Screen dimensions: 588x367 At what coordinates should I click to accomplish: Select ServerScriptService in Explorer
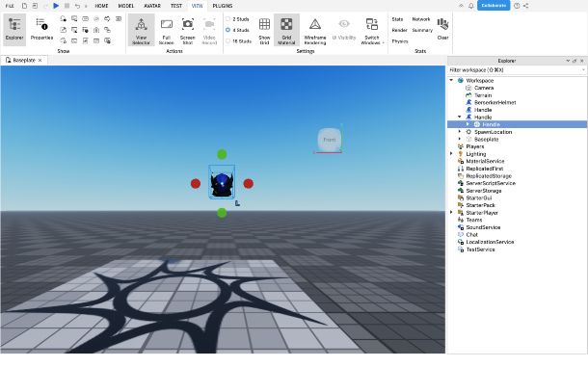(491, 183)
